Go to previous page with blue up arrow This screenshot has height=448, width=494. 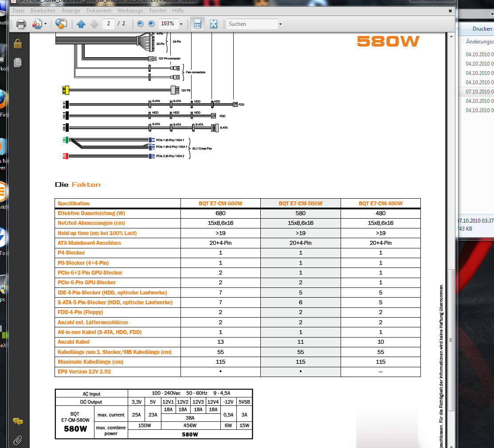[x=81, y=24]
